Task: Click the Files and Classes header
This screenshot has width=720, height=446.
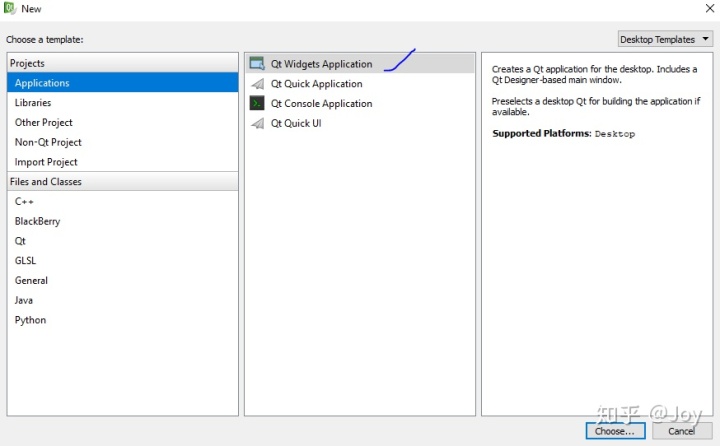Action: [x=123, y=181]
